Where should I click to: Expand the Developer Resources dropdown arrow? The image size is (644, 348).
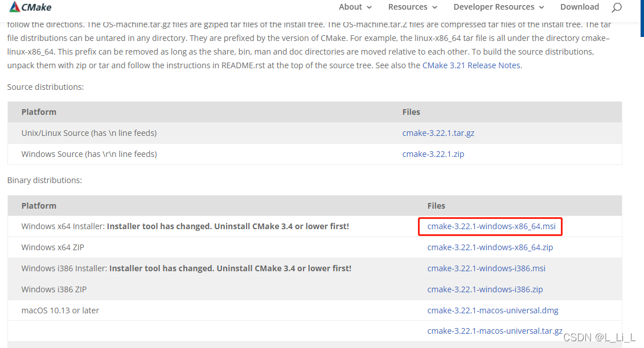[541, 7]
